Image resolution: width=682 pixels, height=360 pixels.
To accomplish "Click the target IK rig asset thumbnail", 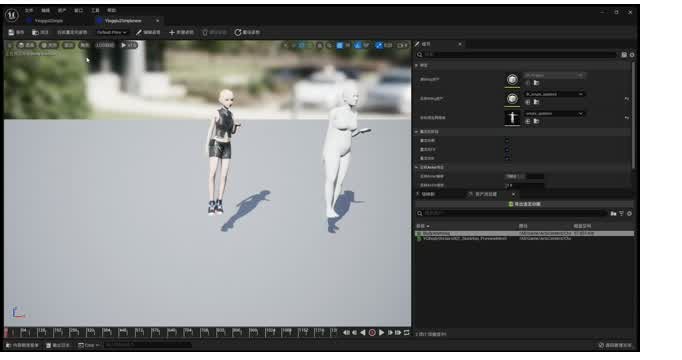I will (512, 99).
